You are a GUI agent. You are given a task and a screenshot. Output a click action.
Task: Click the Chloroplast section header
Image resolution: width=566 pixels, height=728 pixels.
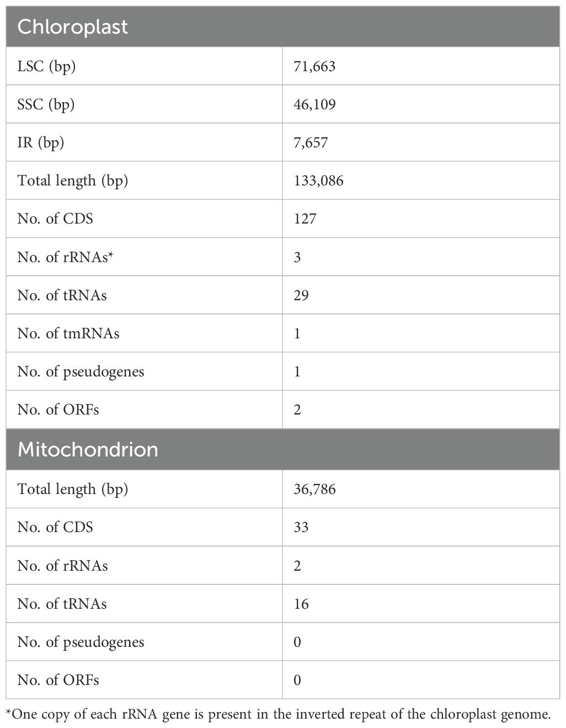[72, 26]
